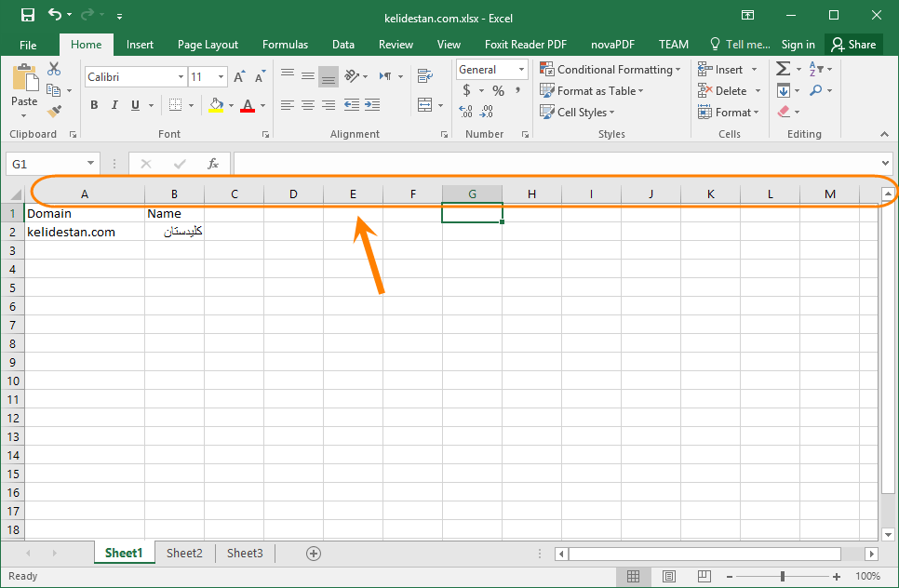Click the text direction icon
Screen dimensions: 899x588
385,75
